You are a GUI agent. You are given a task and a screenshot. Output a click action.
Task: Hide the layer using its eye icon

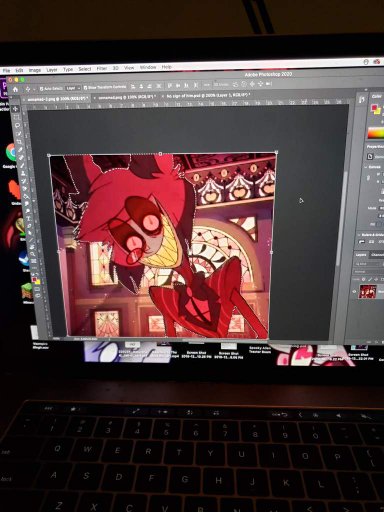point(354,291)
